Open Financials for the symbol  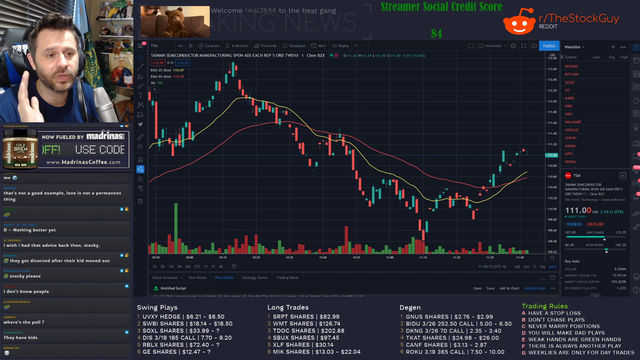(x=266, y=46)
